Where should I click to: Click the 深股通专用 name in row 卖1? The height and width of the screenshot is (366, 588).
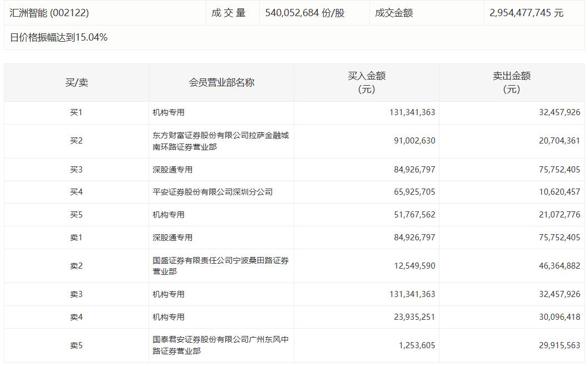pyautogui.click(x=172, y=238)
